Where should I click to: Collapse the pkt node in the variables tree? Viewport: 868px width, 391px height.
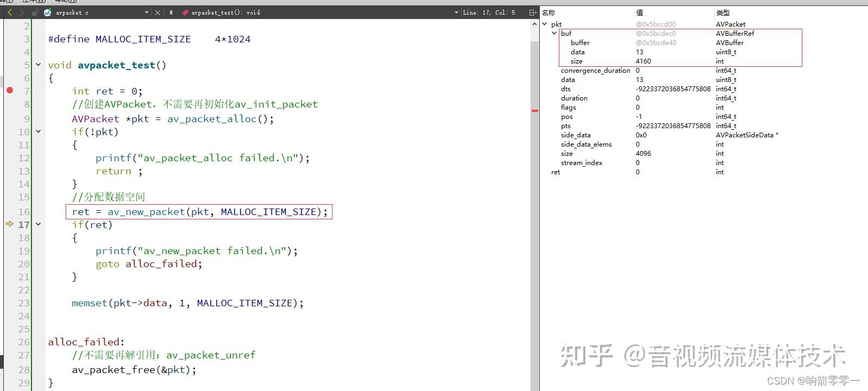545,24
